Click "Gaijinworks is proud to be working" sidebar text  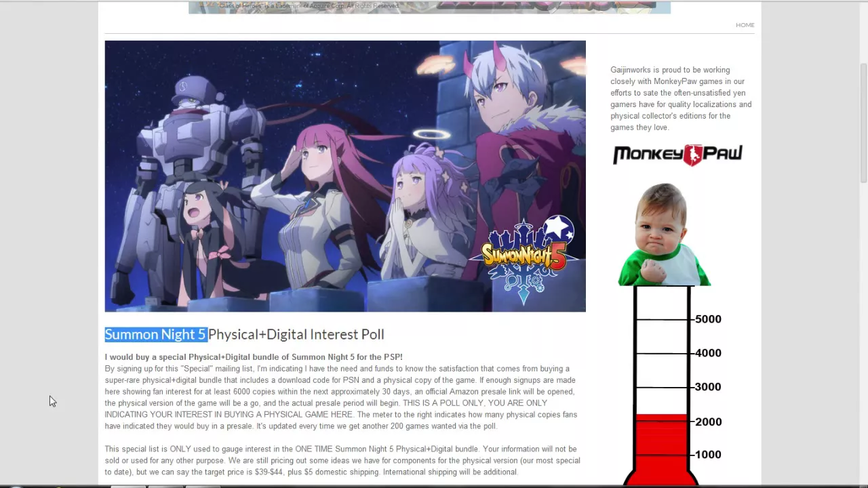[670, 70]
